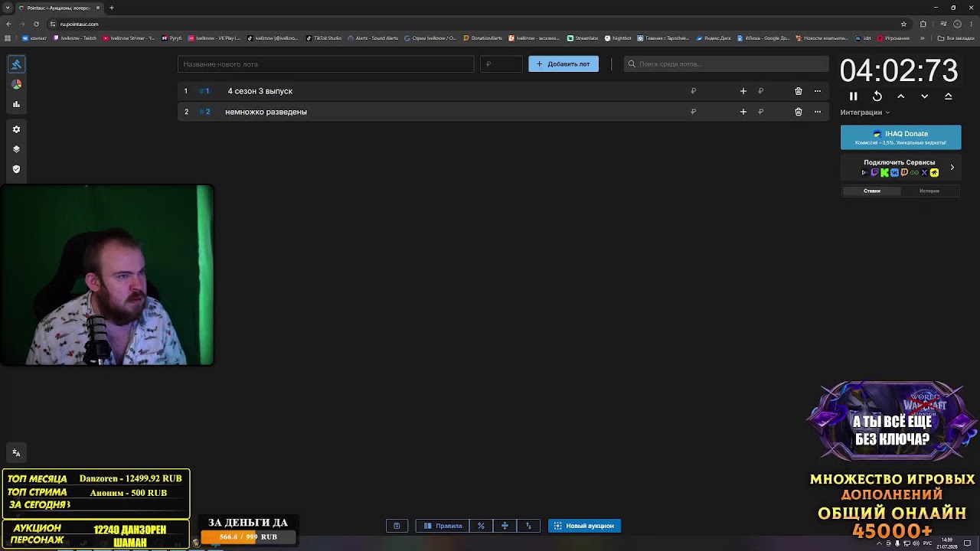Open the Nightbot bookmark
The image size is (980, 551).
click(618, 38)
